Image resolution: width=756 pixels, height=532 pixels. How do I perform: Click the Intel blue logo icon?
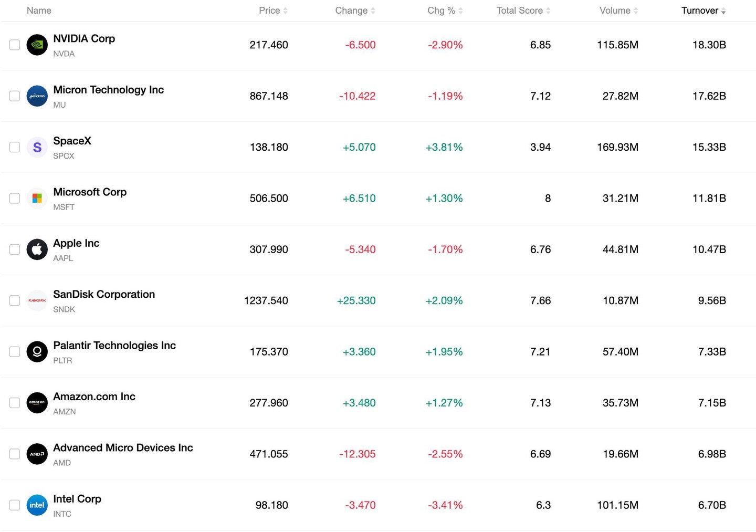tap(37, 505)
